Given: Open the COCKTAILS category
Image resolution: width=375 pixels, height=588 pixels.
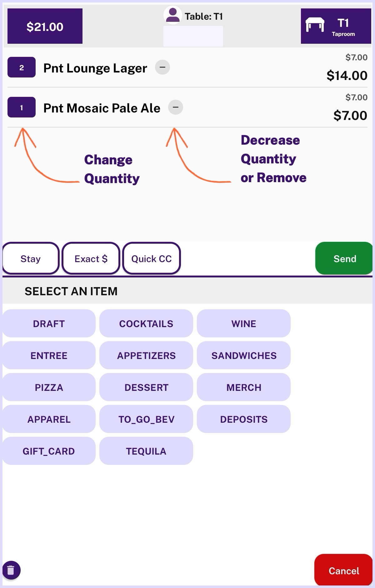Looking at the screenshot, I should tap(146, 323).
